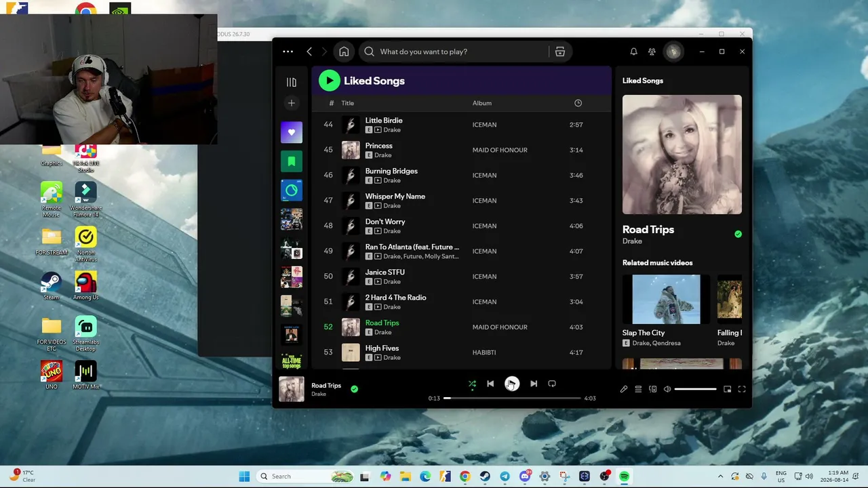Screen dimensions: 868x488
Task: Adjust the volume slider
Action: coord(696,389)
